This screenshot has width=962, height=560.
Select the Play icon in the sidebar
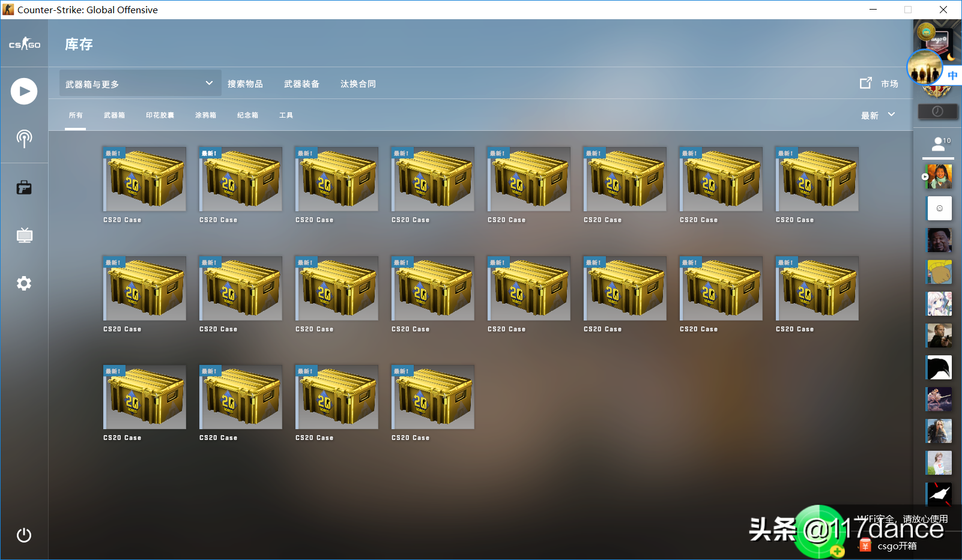pyautogui.click(x=24, y=91)
